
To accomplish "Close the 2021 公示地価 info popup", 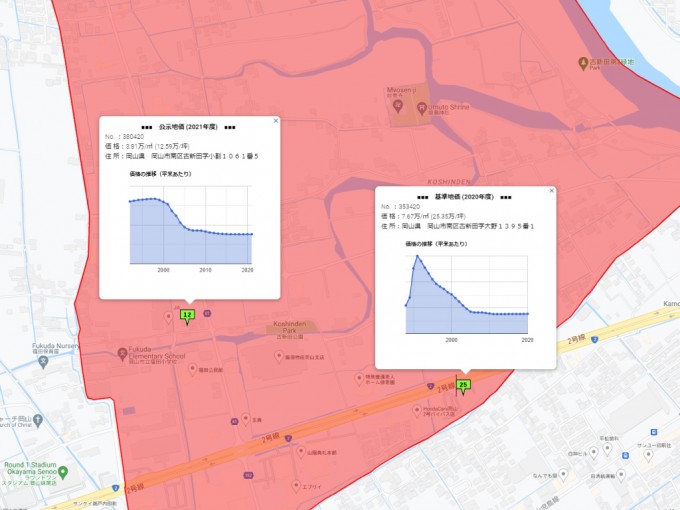I will click(x=276, y=121).
